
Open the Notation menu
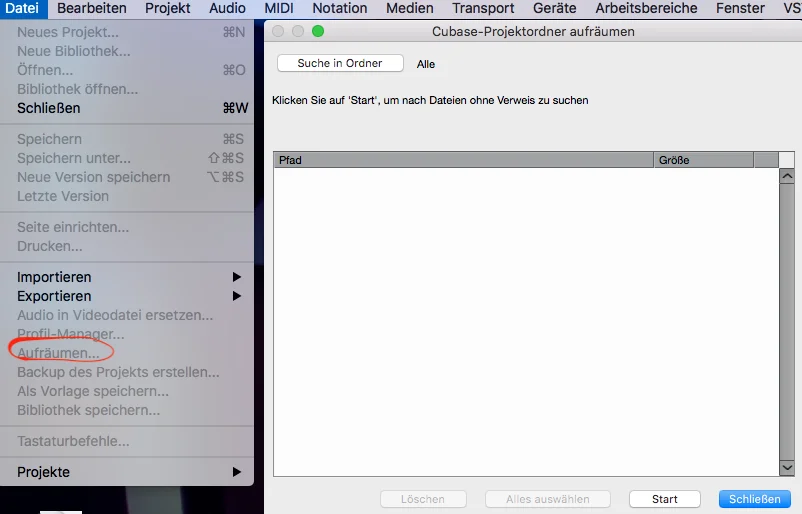point(340,8)
